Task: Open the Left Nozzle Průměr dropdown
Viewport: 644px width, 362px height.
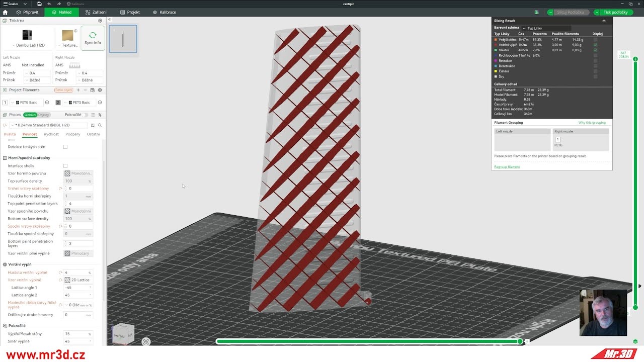Action: tap(38, 73)
